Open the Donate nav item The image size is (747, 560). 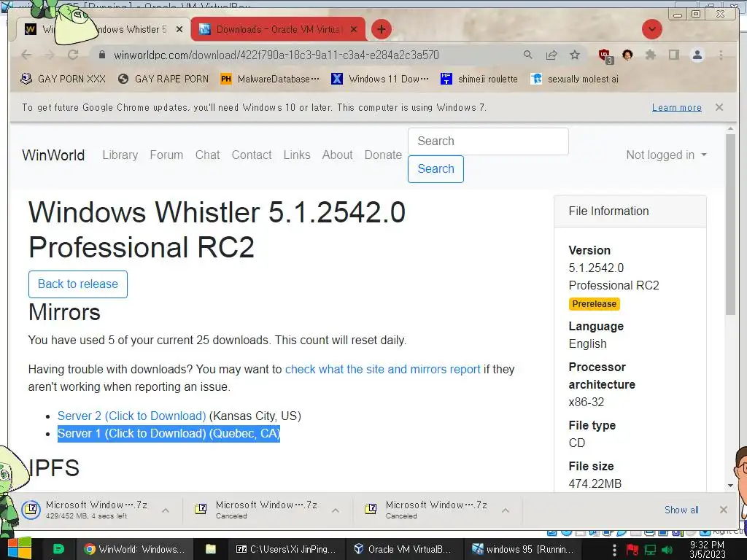pos(383,155)
